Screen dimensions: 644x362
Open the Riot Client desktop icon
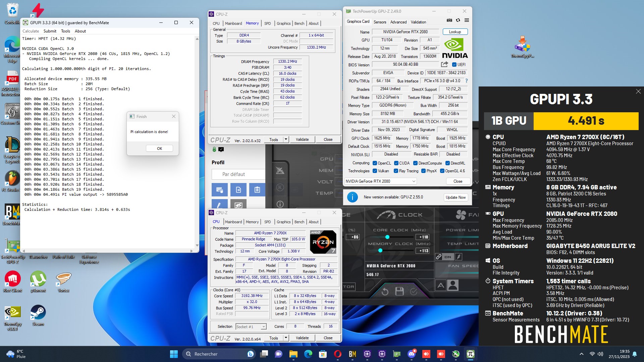pyautogui.click(x=12, y=282)
